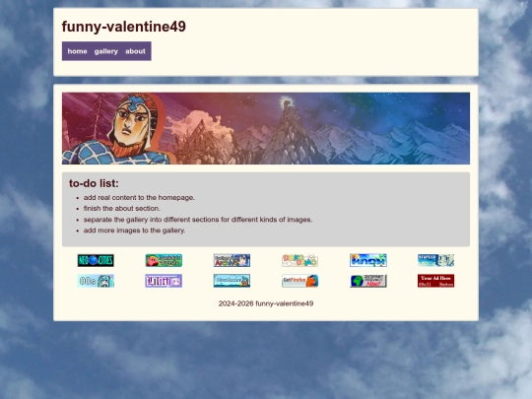This screenshot has width=532, height=399.
Task: Open the blue Knqn badge
Action: point(368,260)
